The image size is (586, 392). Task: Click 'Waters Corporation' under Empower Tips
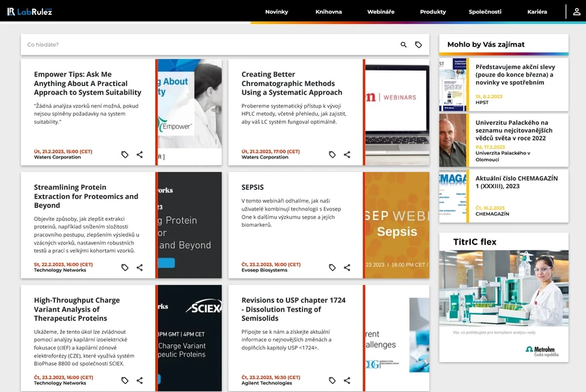[x=57, y=157]
